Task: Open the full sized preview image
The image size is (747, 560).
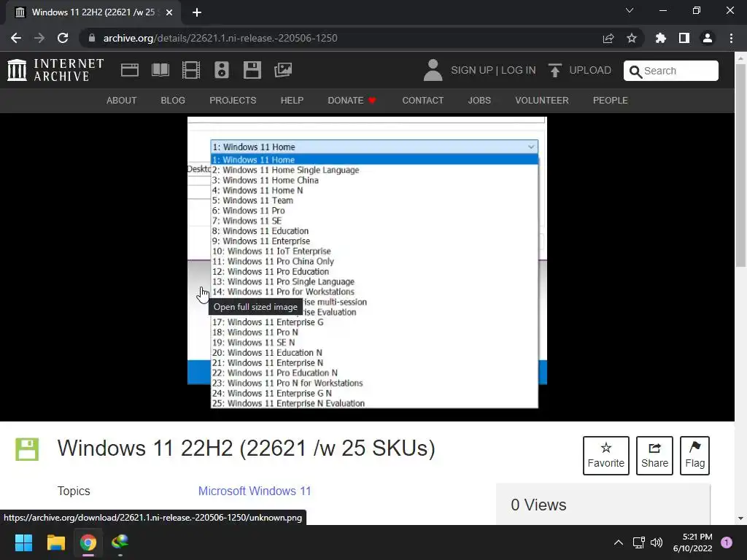Action: click(367, 262)
